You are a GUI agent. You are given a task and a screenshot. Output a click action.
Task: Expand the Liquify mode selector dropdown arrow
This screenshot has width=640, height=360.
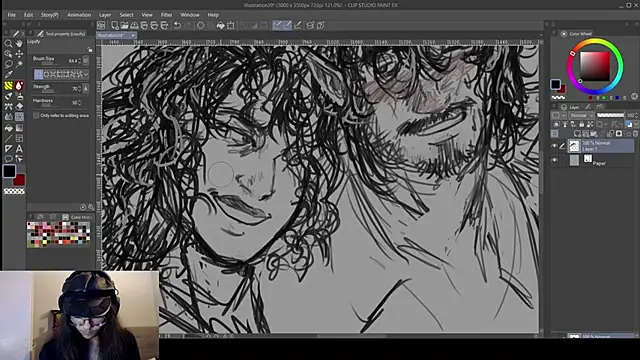tap(86, 74)
